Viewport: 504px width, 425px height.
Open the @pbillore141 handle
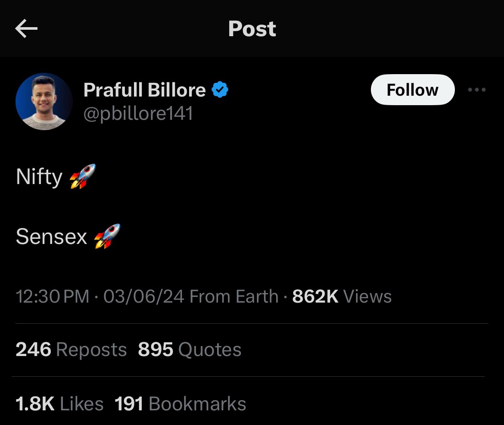coord(138,113)
